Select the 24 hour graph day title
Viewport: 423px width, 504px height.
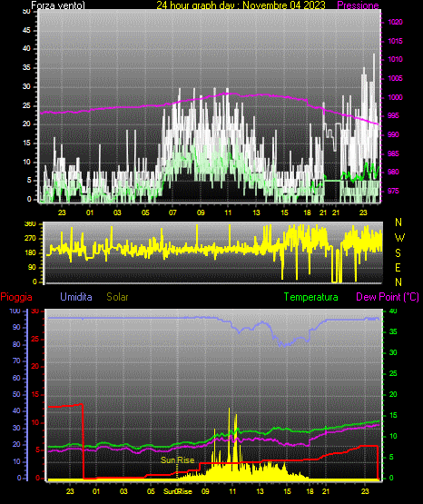241,5
